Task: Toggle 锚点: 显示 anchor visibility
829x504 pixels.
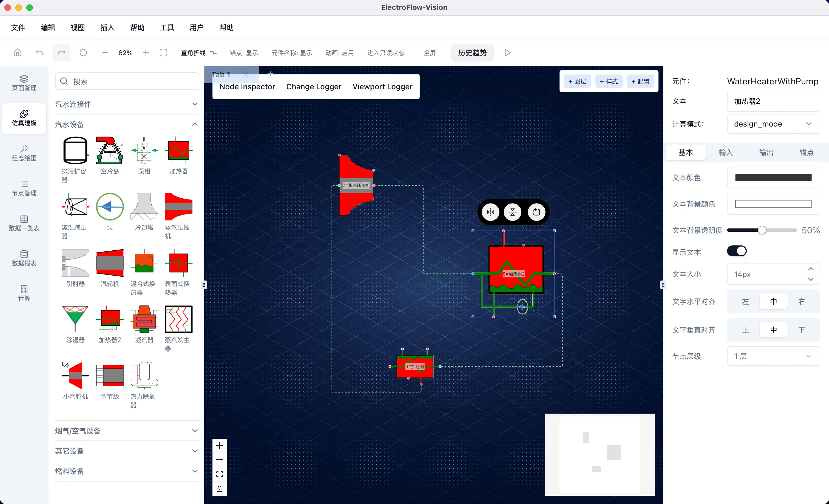Action: (x=244, y=53)
